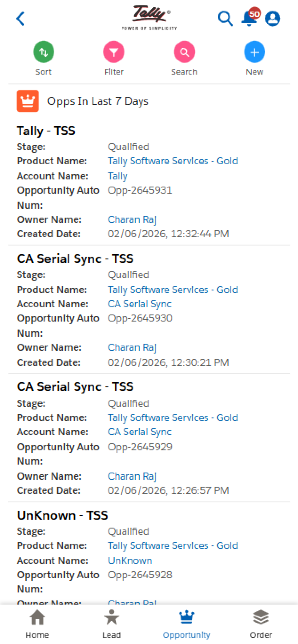
Task: Tap the back arrow icon
Action: (x=20, y=18)
